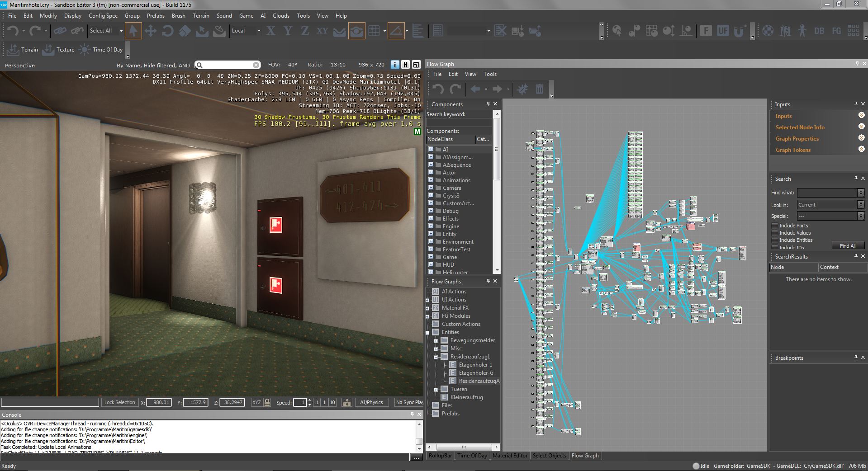Expand the Animations component folder
This screenshot has width=868, height=471.
coord(431,180)
